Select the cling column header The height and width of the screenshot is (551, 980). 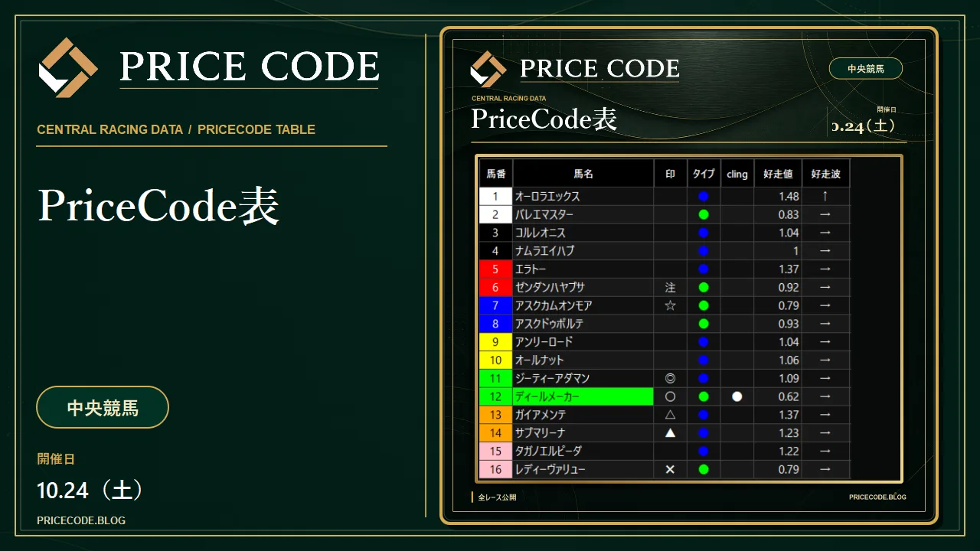[737, 174]
